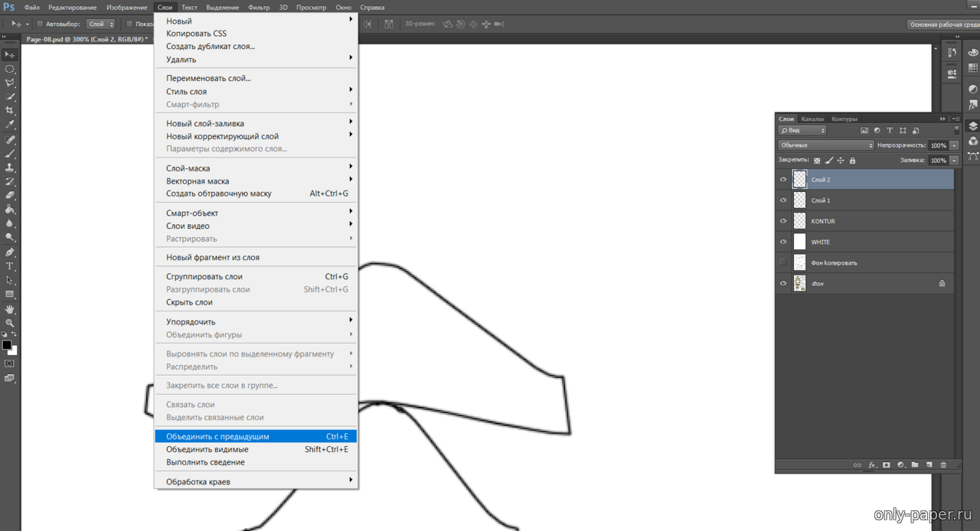Select the WHITE layer thumbnail
The image size is (980, 531).
click(x=800, y=242)
